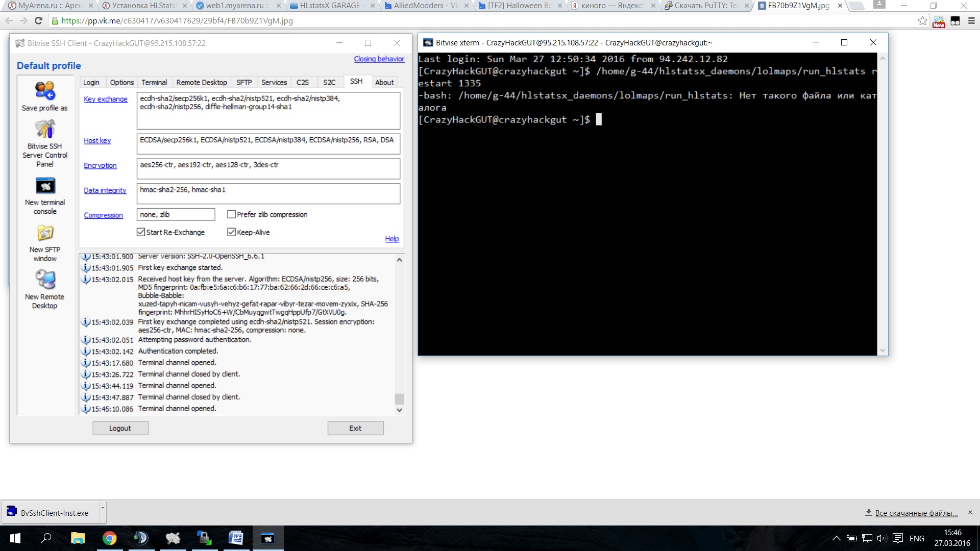
Task: Click the Encryption algorithms text field
Action: pos(268,169)
